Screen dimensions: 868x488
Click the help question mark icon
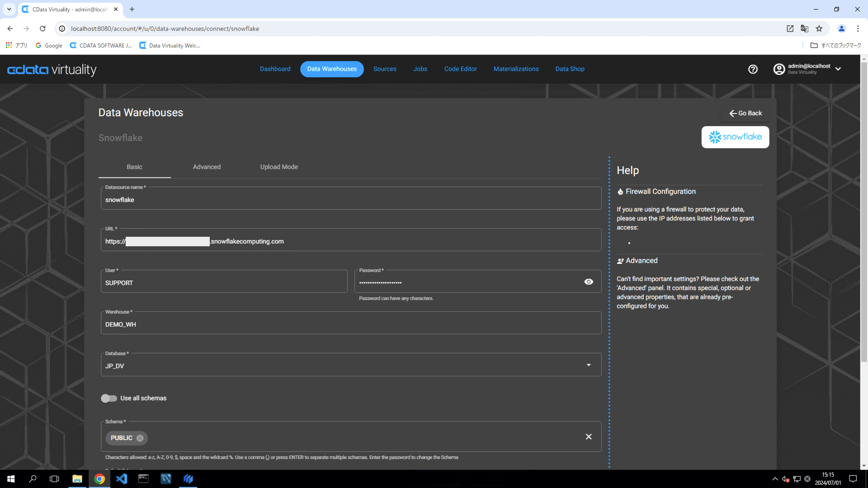(x=753, y=69)
